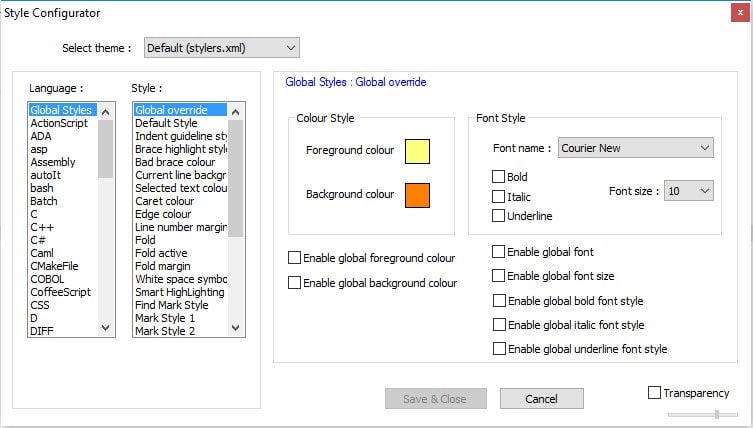
Task: Select C# language
Action: 63,240
